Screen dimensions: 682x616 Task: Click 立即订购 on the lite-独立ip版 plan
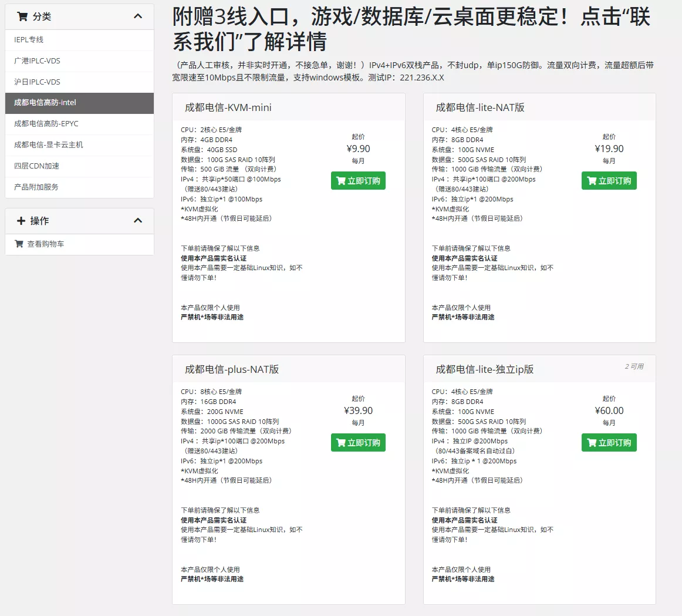point(609,442)
